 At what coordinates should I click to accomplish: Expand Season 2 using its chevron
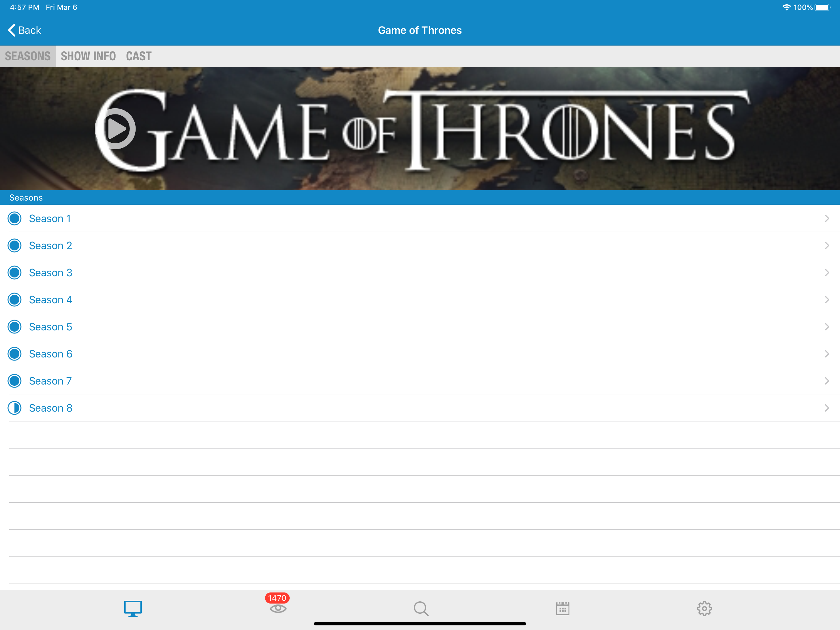[x=827, y=245]
